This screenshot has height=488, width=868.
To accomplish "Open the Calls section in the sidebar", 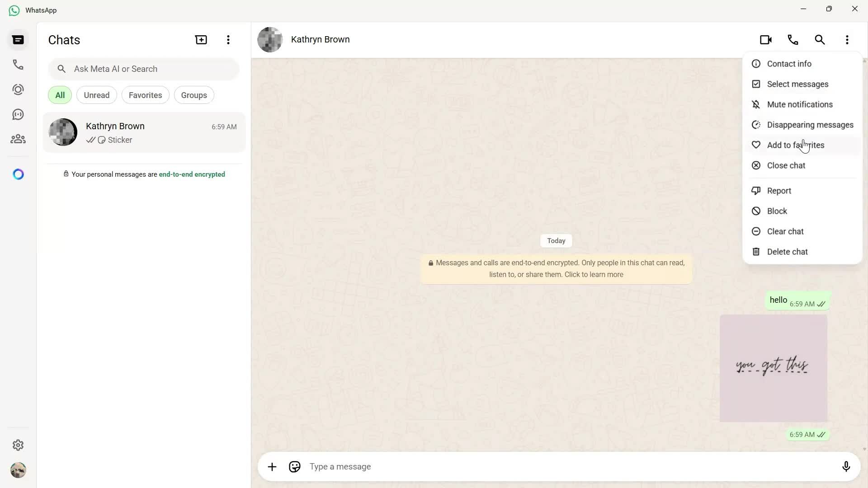I will click(x=18, y=64).
